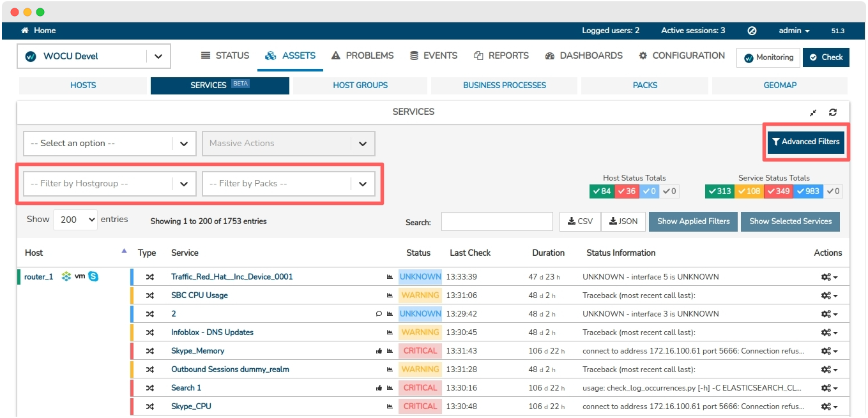Toggle the blue 983 service status total
The image size is (868, 418).
[x=809, y=191]
